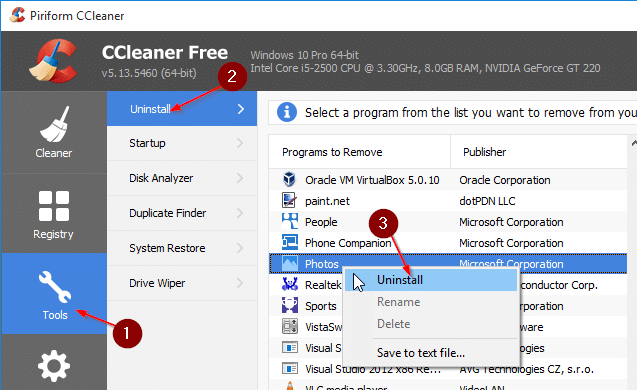637x390 pixels.
Task: Click the chevron next to Drive Wiper
Action: pyautogui.click(x=240, y=283)
